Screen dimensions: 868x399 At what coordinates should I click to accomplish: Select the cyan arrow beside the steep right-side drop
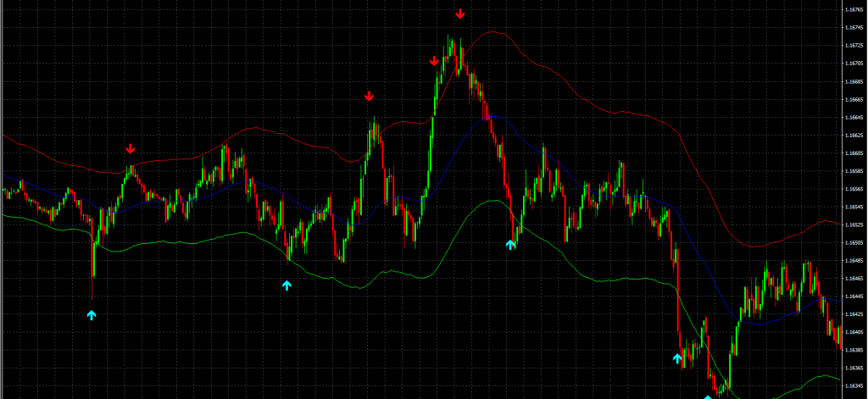677,359
